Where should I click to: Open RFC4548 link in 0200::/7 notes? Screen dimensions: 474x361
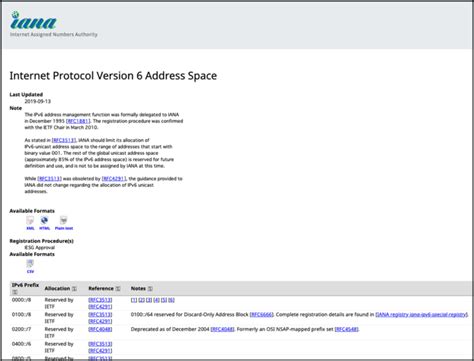click(x=347, y=329)
